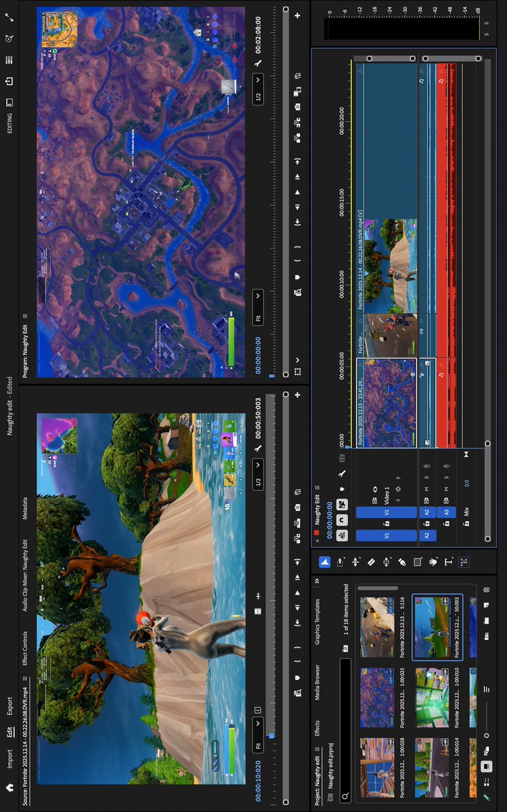
Task: Open Source monitor Fit zoom dropdown
Action: click(x=258, y=735)
